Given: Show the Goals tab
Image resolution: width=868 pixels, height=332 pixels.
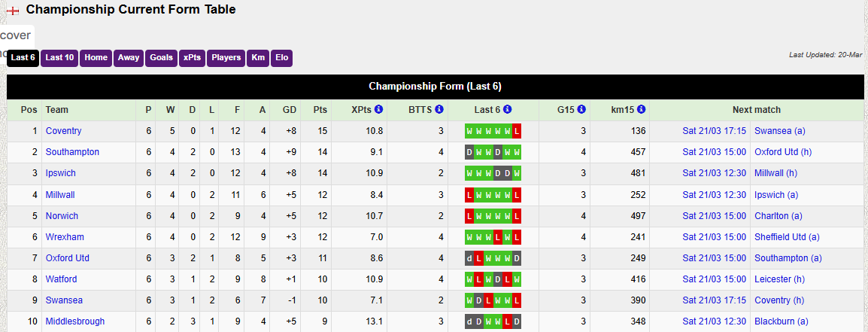Looking at the screenshot, I should coord(161,58).
